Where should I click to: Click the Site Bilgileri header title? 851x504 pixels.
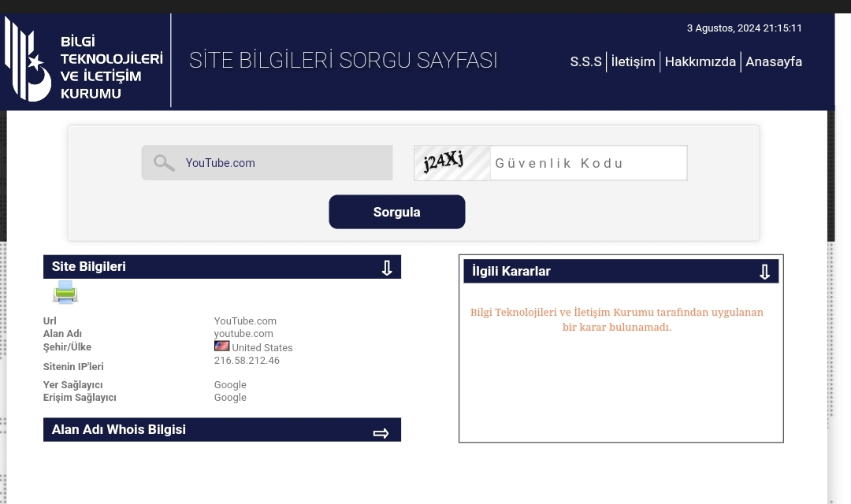88,266
